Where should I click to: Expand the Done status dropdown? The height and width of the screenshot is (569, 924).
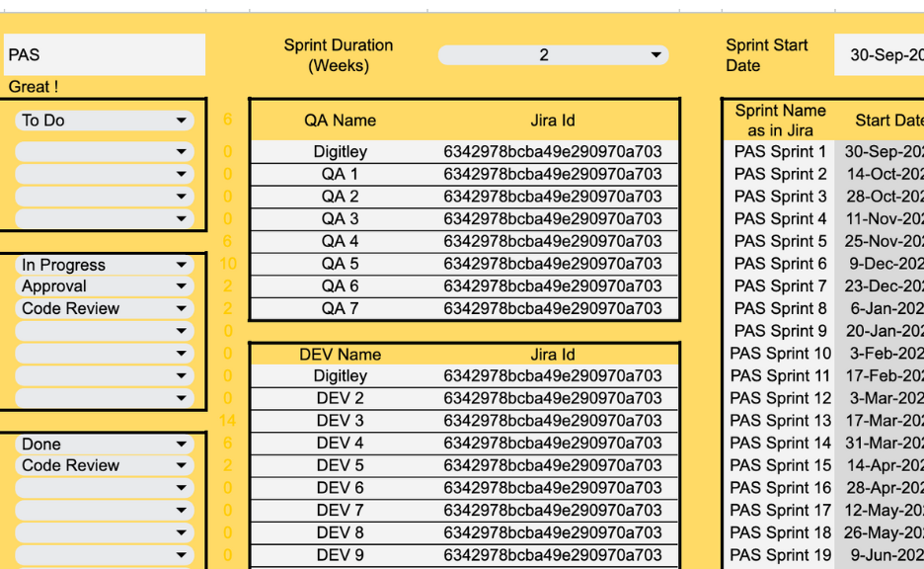click(x=181, y=445)
